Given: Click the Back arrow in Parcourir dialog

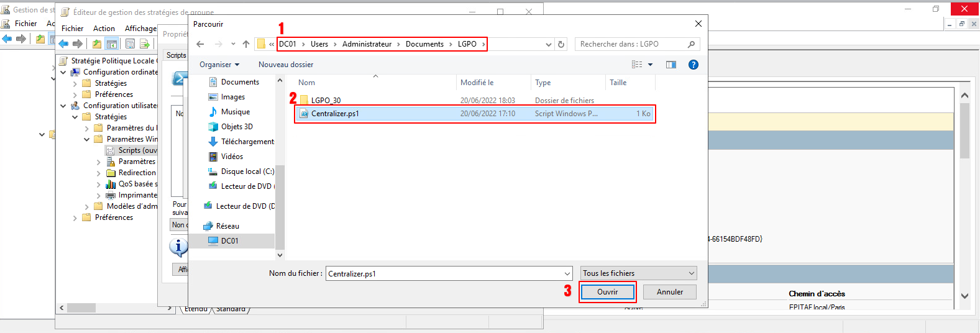Looking at the screenshot, I should pyautogui.click(x=200, y=44).
